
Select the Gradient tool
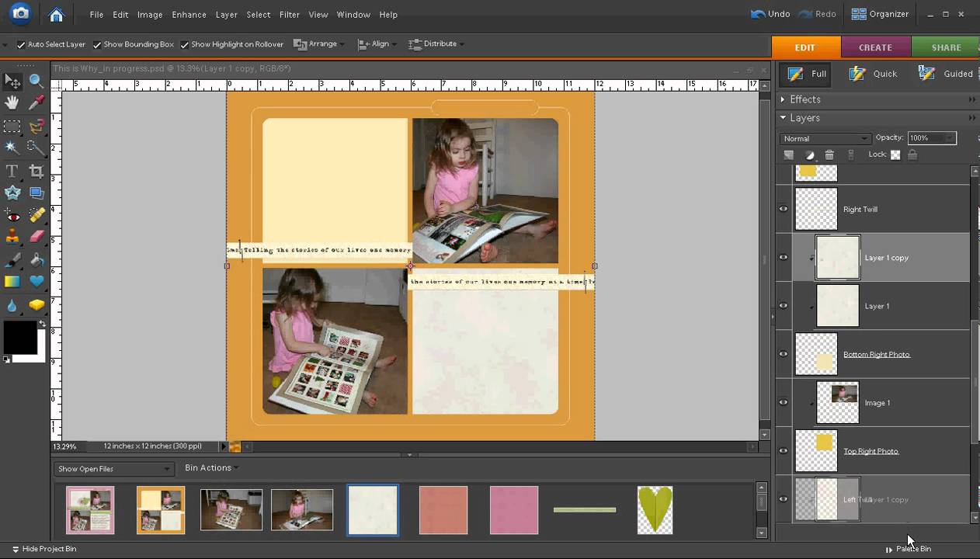12,282
